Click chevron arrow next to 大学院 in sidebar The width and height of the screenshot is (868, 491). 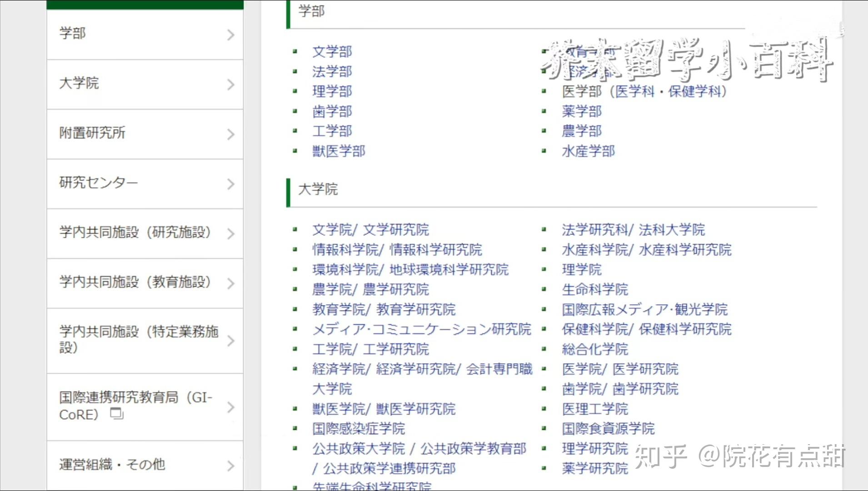pos(231,85)
